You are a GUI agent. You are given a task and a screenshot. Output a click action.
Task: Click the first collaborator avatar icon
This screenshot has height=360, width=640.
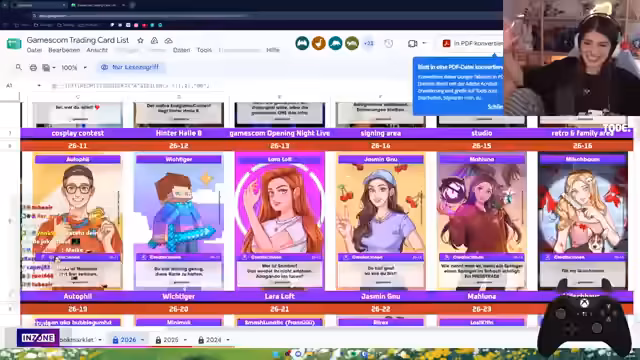point(302,43)
